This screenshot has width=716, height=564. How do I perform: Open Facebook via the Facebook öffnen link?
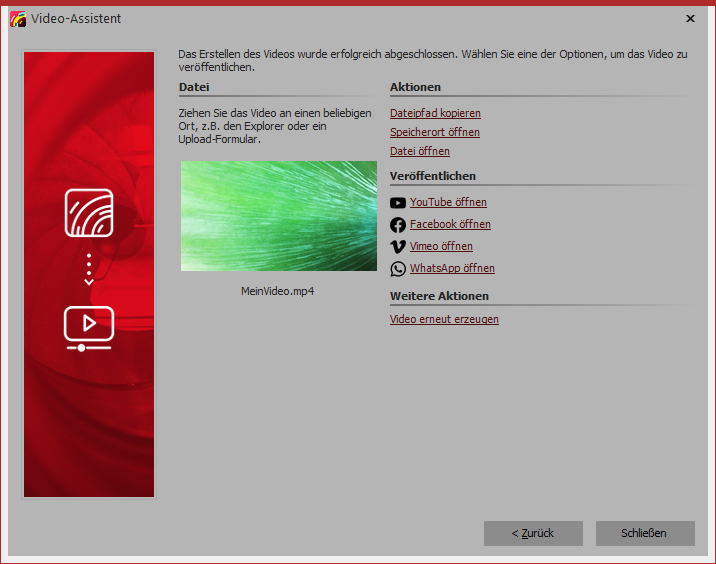(450, 224)
